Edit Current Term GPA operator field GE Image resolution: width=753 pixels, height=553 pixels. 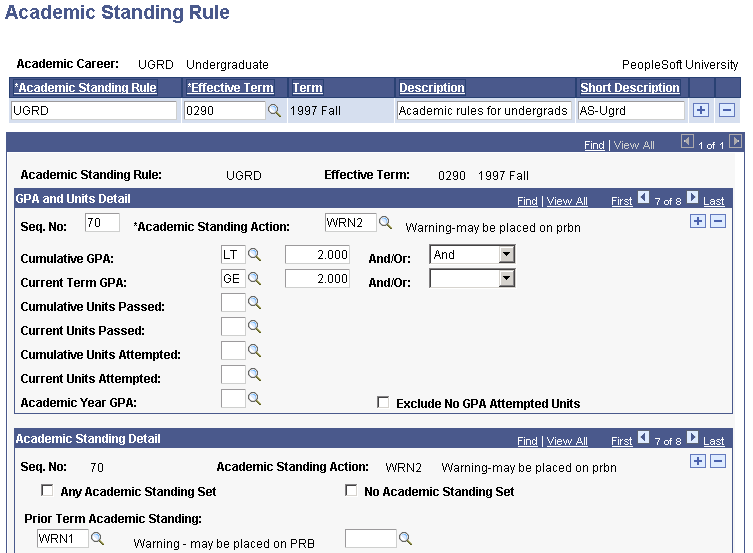[233, 278]
